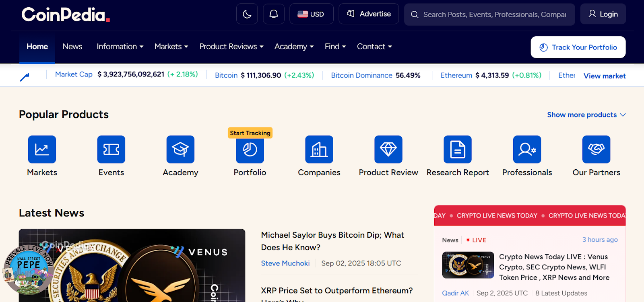Image resolution: width=644 pixels, height=302 pixels.
Task: Read Michael Saylor Buys Bitcoin Dip article
Action: (332, 241)
